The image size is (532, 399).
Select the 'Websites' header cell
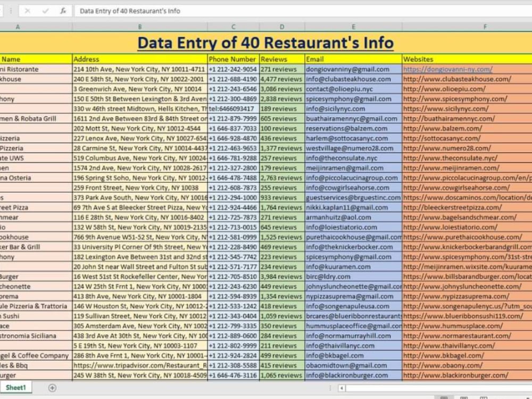467,59
